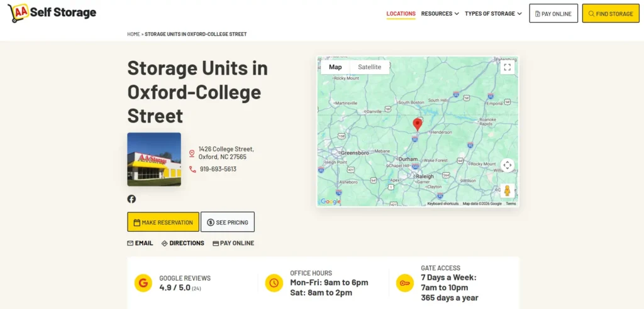Click the Email link
Image resolution: width=644 pixels, height=309 pixels.
click(140, 243)
